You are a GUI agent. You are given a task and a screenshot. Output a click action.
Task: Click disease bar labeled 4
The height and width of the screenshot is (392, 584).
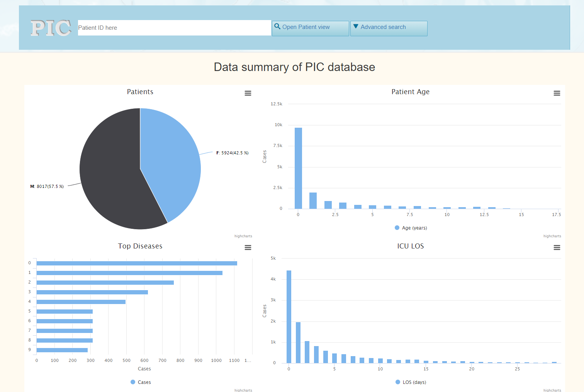click(81, 302)
